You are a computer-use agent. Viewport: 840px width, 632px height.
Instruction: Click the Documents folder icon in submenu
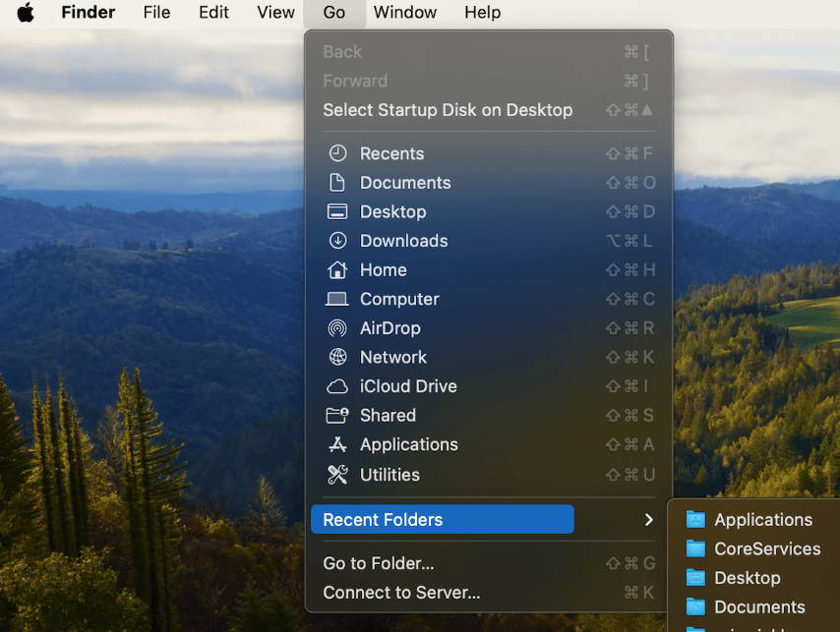tap(695, 606)
